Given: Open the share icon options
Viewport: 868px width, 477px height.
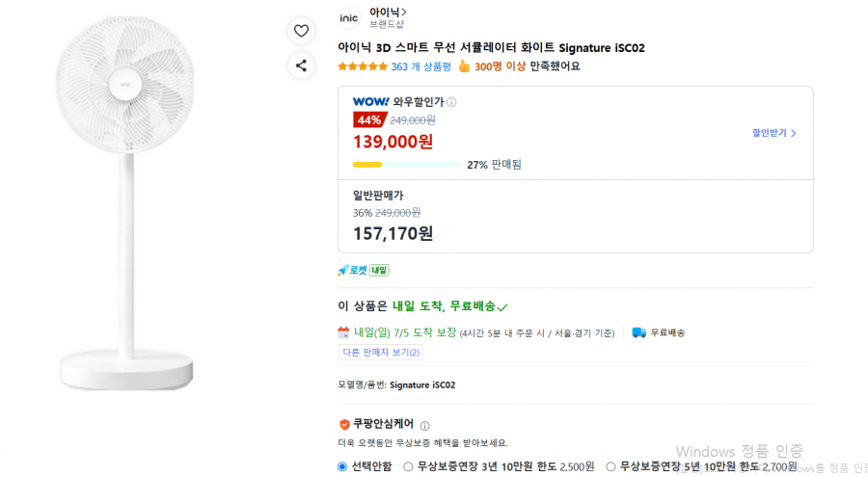Looking at the screenshot, I should [301, 66].
